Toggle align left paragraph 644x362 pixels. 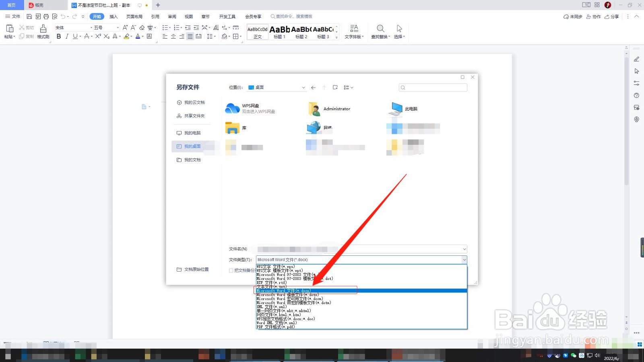pos(165,36)
